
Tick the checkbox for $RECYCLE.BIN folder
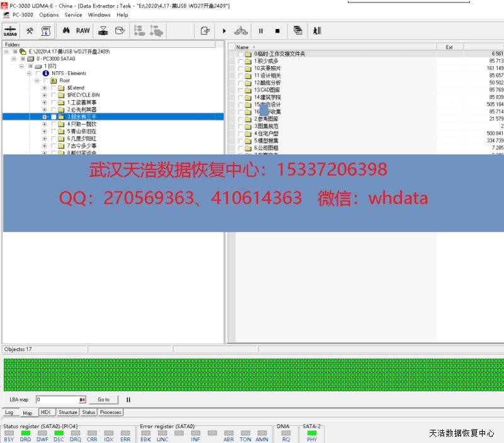53,95
